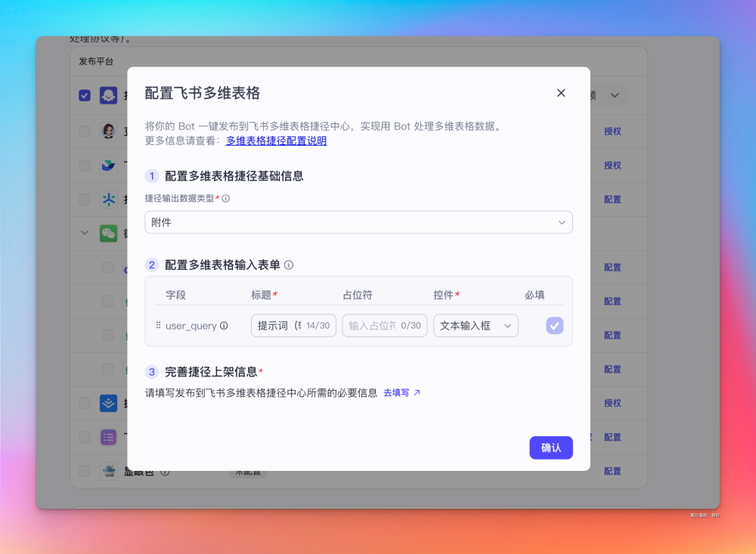This screenshot has width=756, height=554.
Task: Click the 去填写 link
Action: pos(396,393)
